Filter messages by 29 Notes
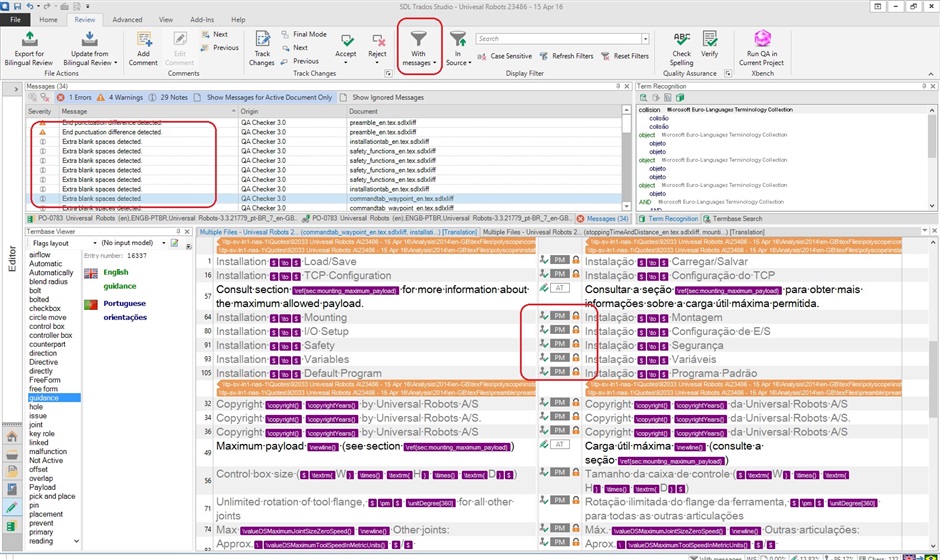The width and height of the screenshot is (940, 560). [166, 98]
